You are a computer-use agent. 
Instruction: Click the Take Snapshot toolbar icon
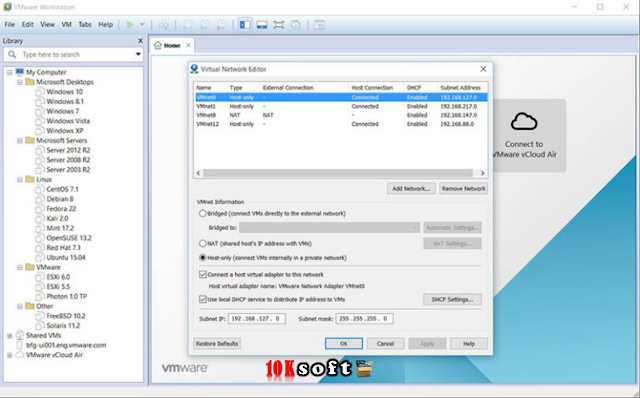[188, 25]
